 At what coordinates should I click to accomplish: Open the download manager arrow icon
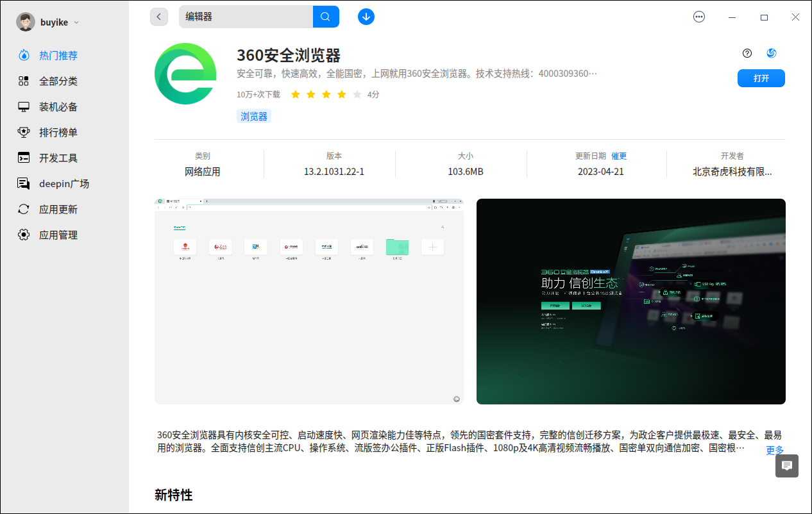(366, 17)
